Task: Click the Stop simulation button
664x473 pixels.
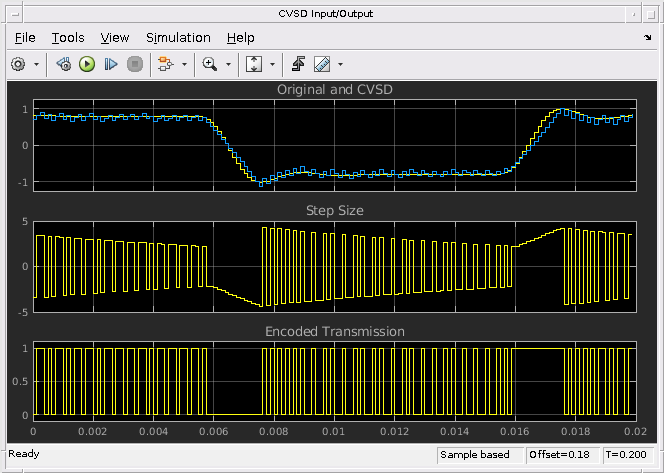Action: [135, 64]
